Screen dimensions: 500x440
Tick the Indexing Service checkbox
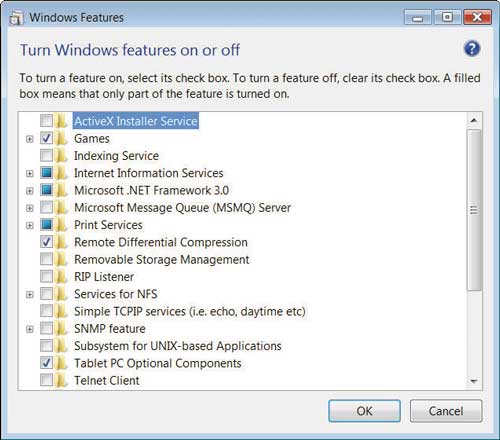tap(46, 155)
